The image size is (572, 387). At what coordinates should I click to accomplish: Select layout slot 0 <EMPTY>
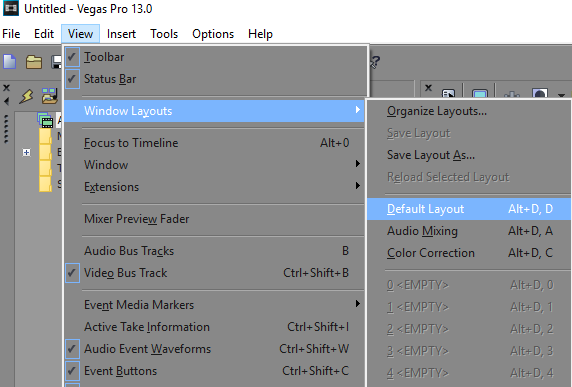click(469, 285)
